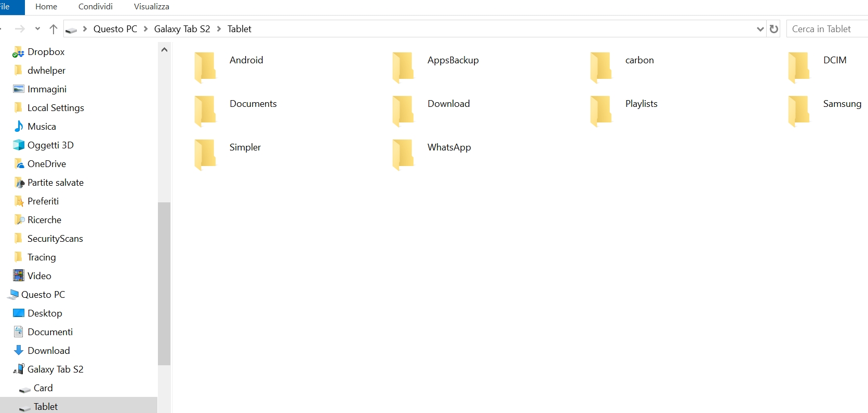This screenshot has height=413, width=868.
Task: Click the Simpler folder name text
Action: point(245,147)
